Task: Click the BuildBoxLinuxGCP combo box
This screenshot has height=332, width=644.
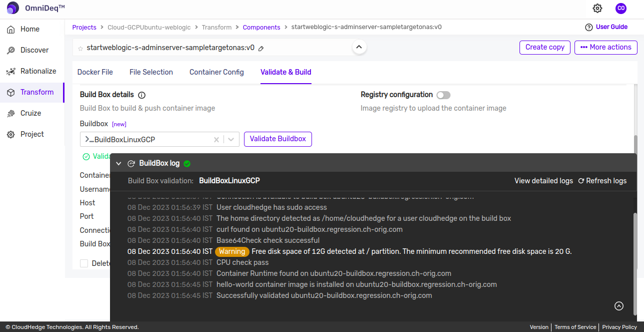Action: [x=160, y=140]
